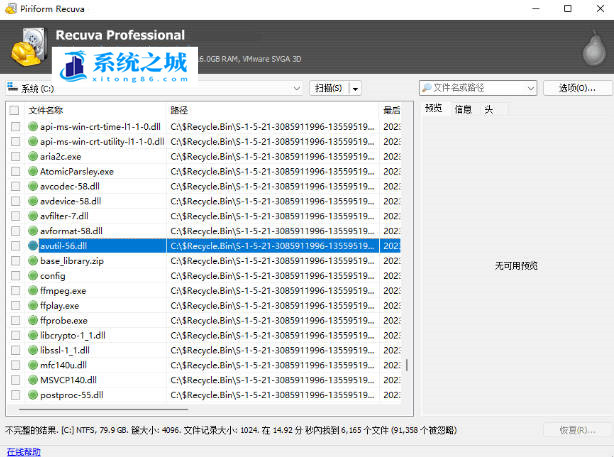614x457 pixels.
Task: Toggle the select-all checkbox in header
Action: (x=14, y=110)
